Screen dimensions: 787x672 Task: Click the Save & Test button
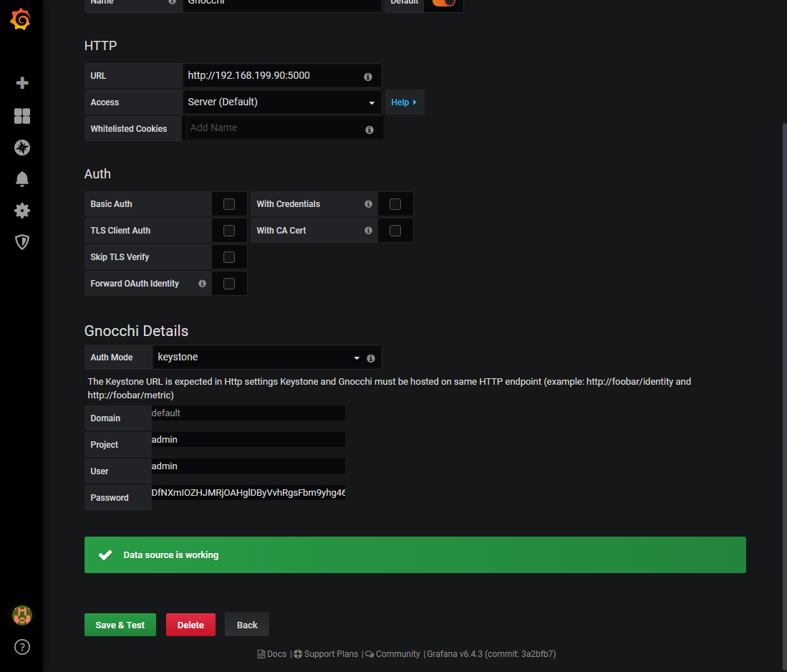point(120,624)
